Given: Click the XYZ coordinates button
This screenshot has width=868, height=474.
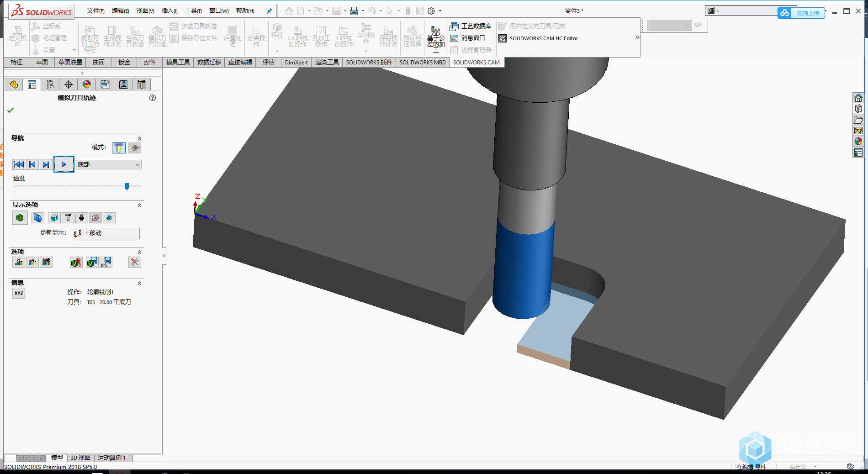Looking at the screenshot, I should (x=19, y=293).
